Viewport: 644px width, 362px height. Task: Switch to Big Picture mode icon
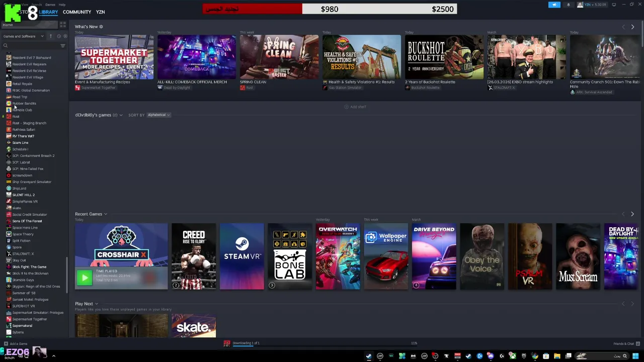pyautogui.click(x=614, y=5)
